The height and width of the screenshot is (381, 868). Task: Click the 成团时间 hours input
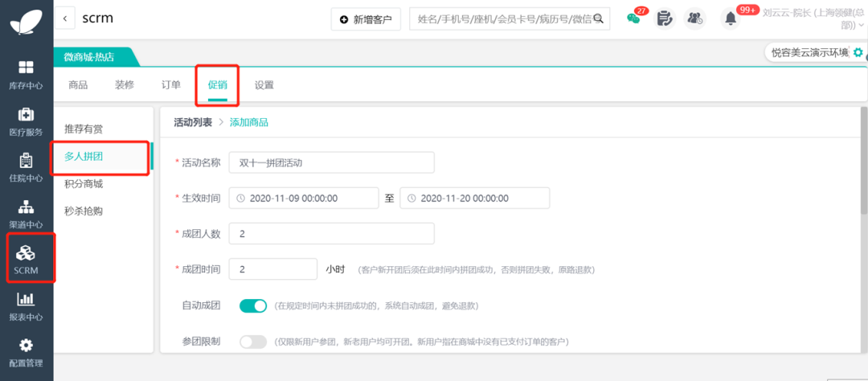tap(273, 269)
